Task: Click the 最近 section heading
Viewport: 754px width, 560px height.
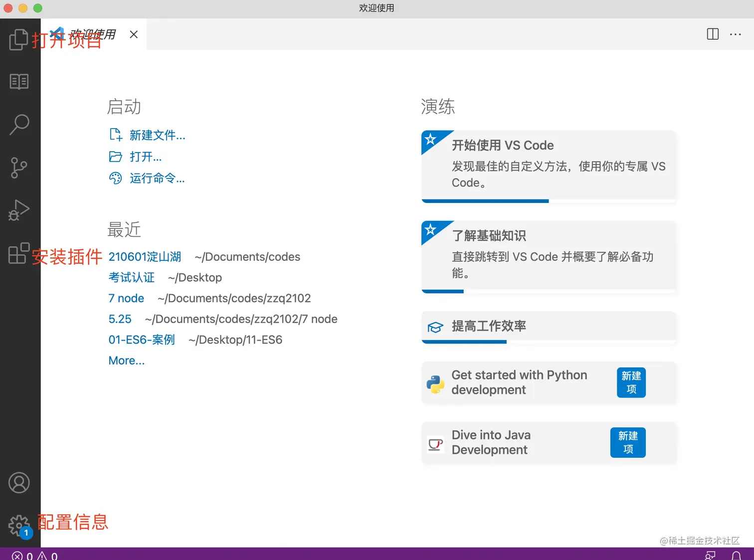Action: tap(124, 229)
